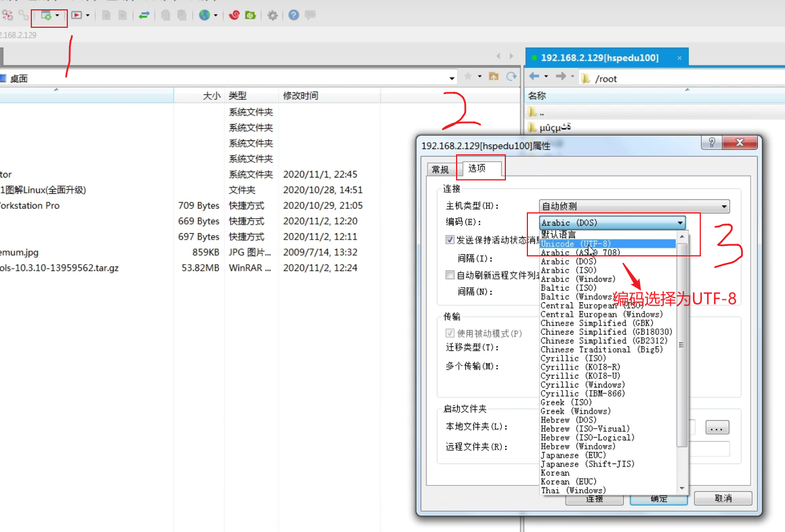Switch to the 常规 tab

(440, 169)
